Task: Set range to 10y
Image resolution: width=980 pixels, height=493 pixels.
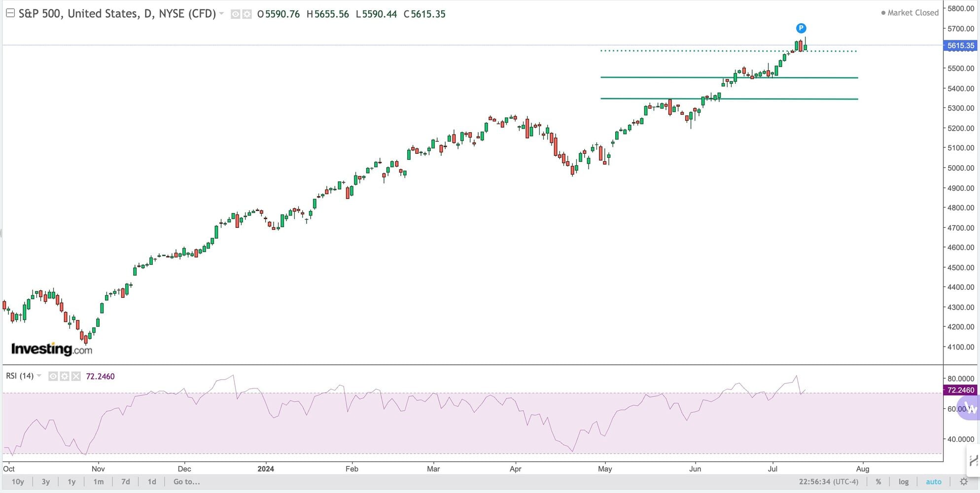Action: click(x=18, y=482)
